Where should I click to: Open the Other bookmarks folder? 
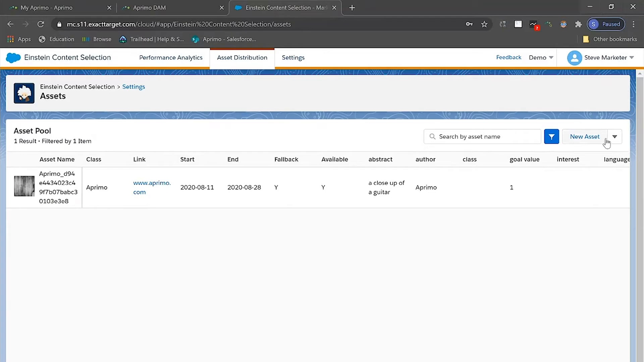tap(610, 39)
